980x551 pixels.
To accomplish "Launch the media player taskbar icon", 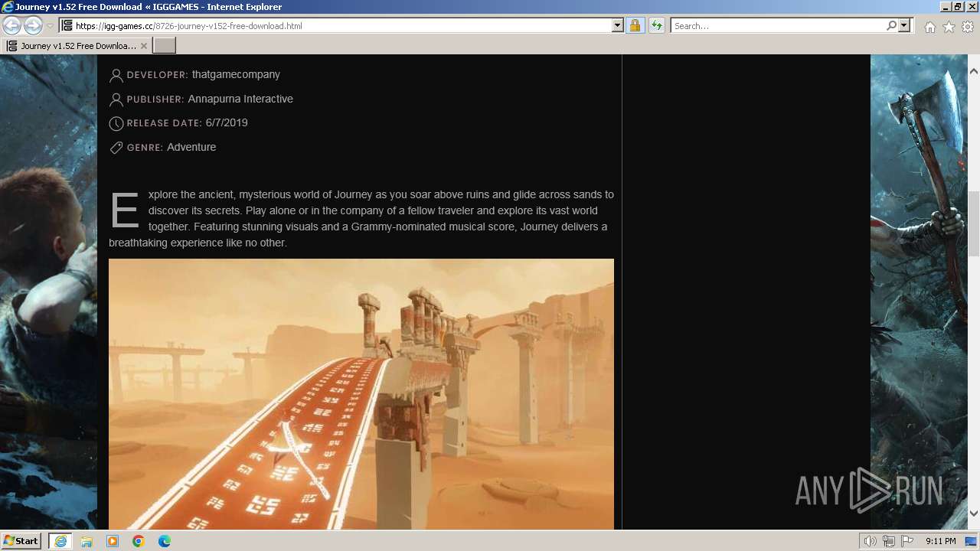I will (x=113, y=541).
